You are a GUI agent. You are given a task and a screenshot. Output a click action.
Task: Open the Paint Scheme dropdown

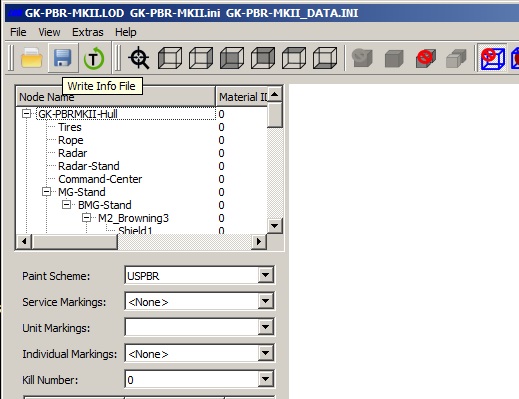pos(266,275)
